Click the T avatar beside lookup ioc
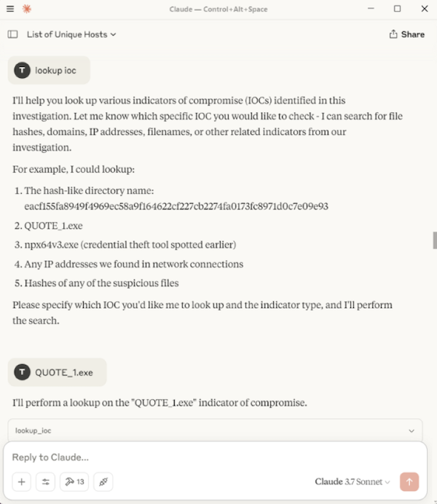 [23, 71]
